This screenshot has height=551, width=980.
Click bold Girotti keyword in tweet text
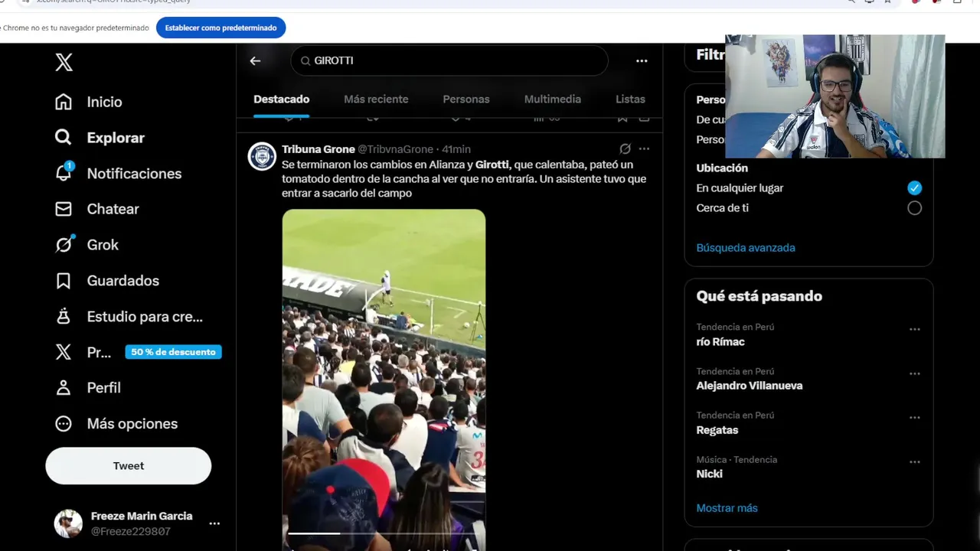click(492, 165)
